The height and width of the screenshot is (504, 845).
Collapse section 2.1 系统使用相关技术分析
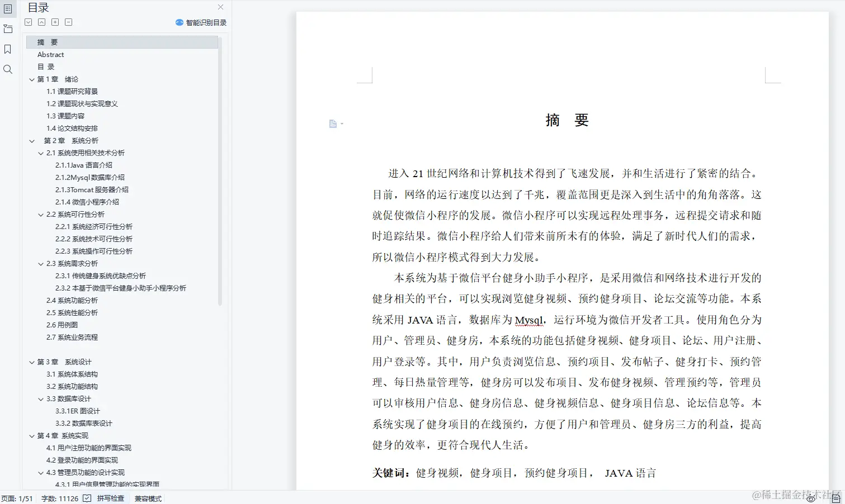click(41, 153)
